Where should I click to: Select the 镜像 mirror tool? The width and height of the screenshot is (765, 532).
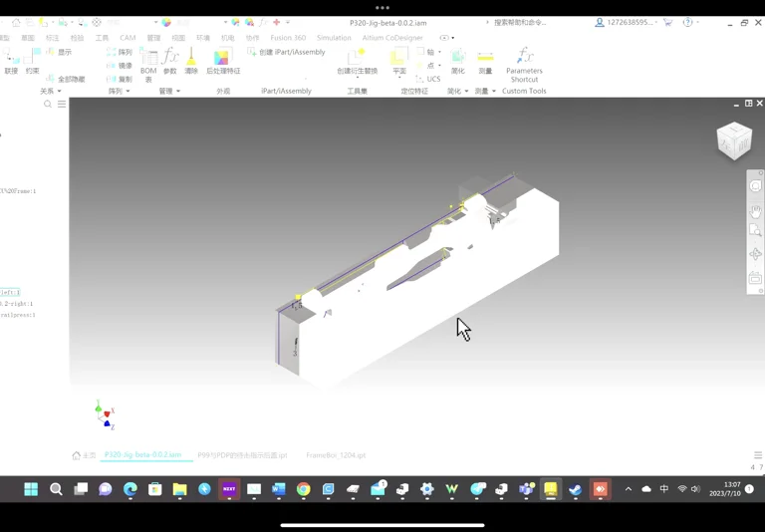click(120, 66)
